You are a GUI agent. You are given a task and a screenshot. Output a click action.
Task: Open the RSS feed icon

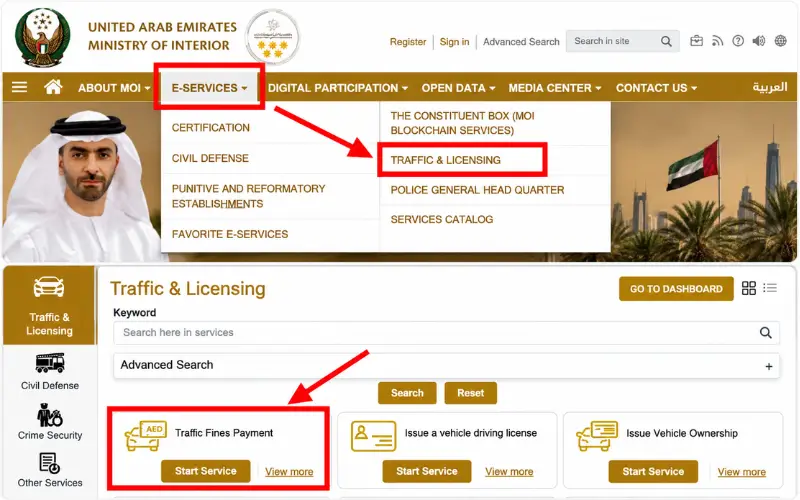pyautogui.click(x=718, y=41)
